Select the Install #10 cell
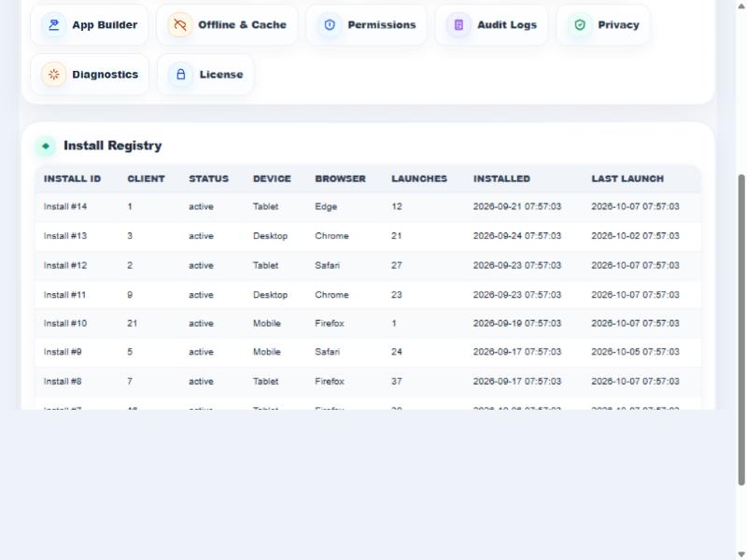This screenshot has height=560, width=747. click(65, 323)
